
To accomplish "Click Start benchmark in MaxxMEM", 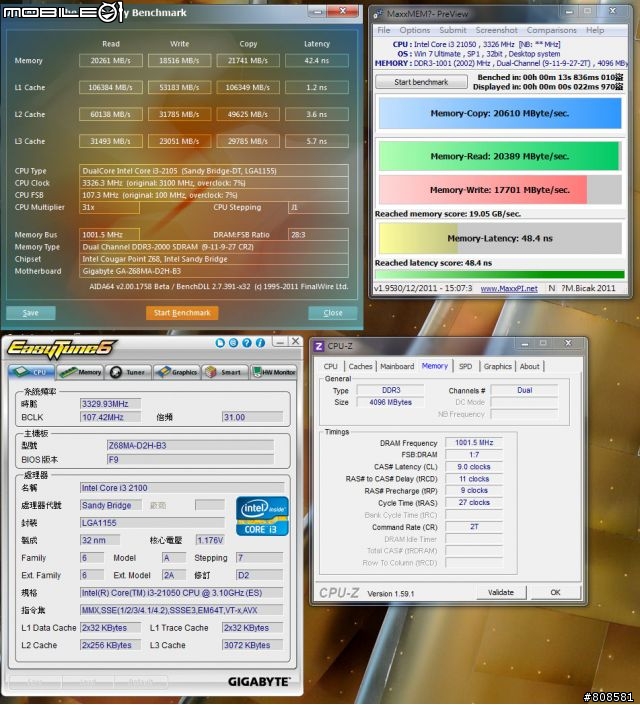I will 421,82.
